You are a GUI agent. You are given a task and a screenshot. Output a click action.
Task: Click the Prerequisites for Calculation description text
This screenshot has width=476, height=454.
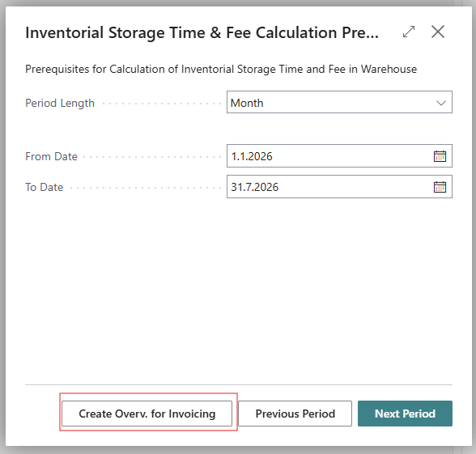(x=221, y=70)
